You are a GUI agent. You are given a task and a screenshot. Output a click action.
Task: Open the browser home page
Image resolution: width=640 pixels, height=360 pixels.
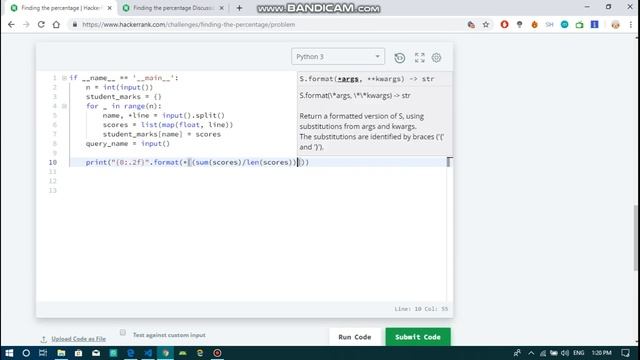click(56, 24)
